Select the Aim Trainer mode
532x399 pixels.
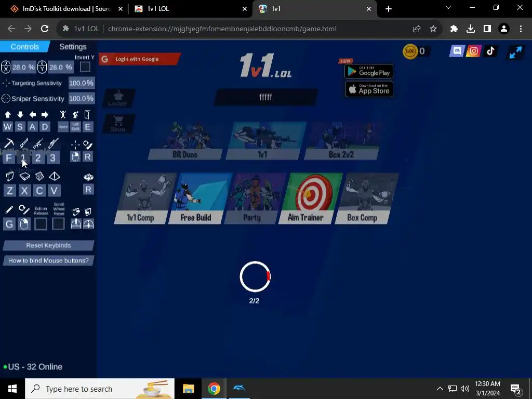[x=310, y=198]
